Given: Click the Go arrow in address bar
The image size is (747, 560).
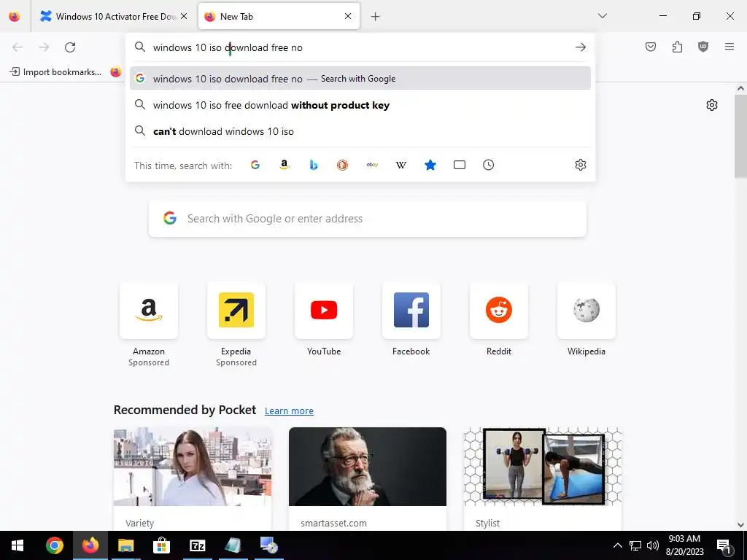Looking at the screenshot, I should (580, 47).
